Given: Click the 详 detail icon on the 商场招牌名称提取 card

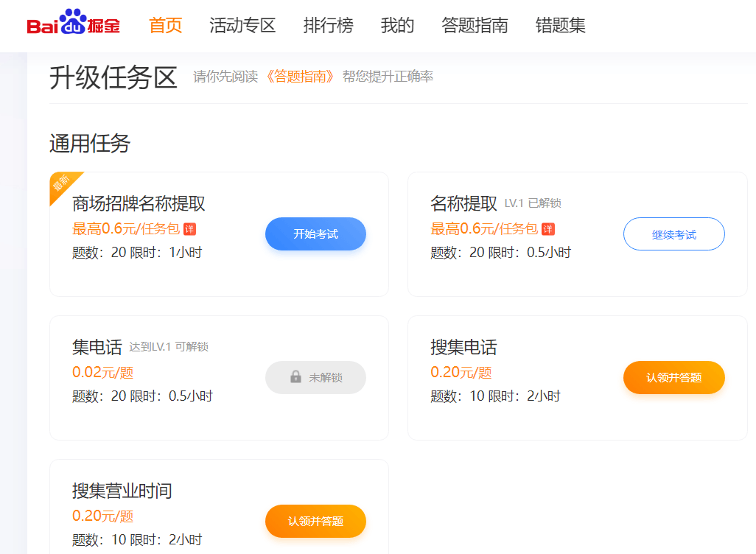Looking at the screenshot, I should 190,229.
